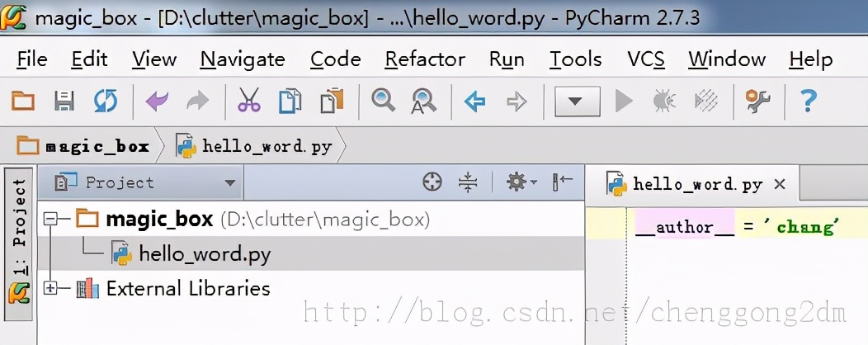Open the Project panel gear settings menu

click(521, 182)
